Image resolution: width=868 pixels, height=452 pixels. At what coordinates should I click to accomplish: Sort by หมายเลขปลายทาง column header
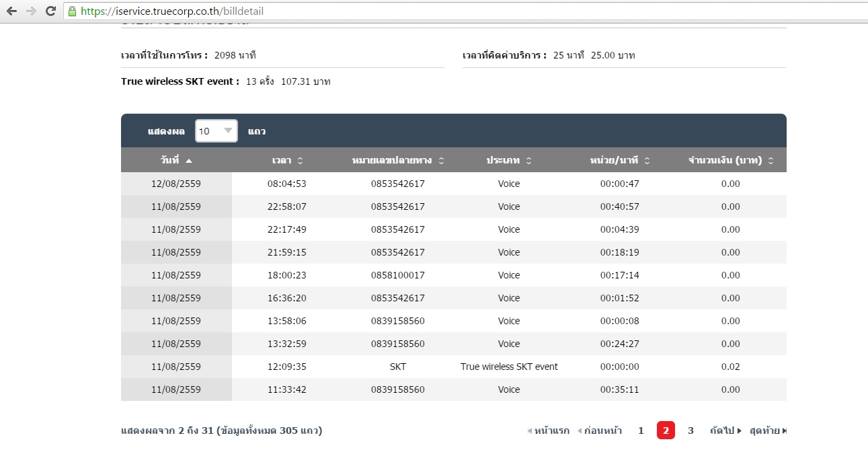[398, 160]
